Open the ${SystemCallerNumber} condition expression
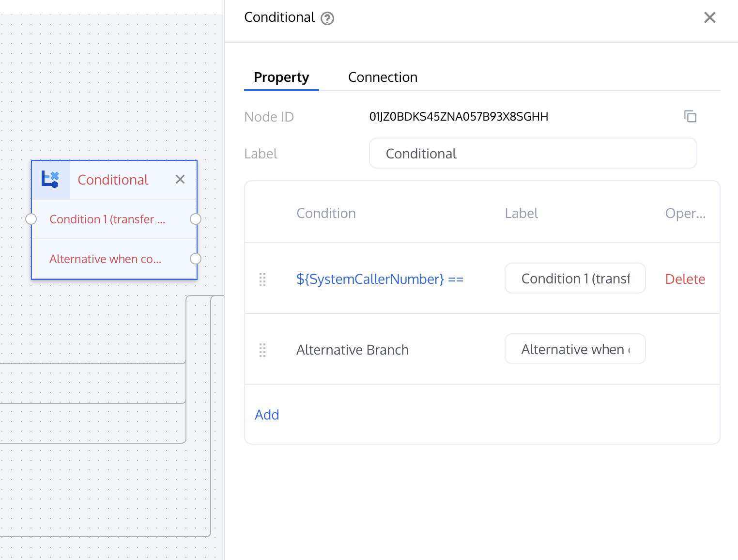738x560 pixels. point(380,279)
